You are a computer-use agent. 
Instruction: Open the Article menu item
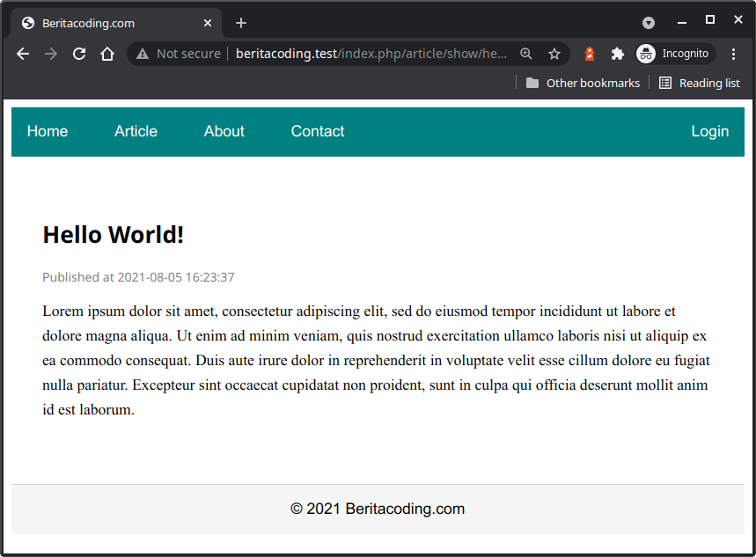pos(136,131)
